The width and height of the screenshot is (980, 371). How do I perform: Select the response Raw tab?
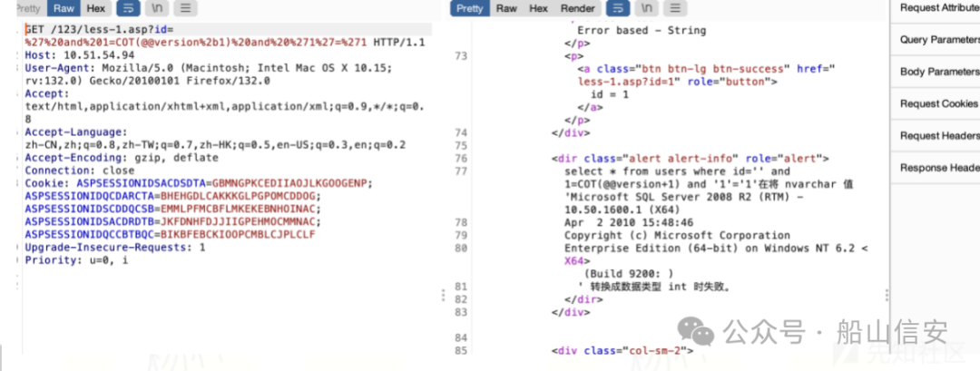click(x=506, y=8)
